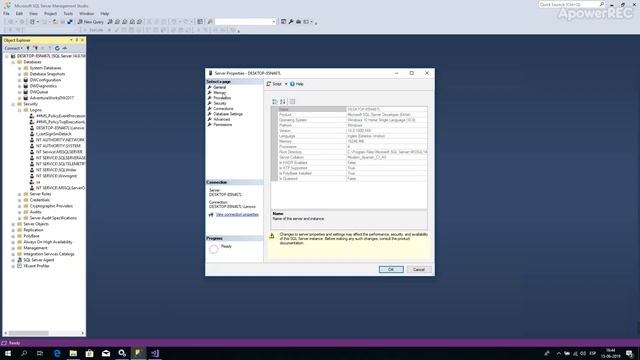Select the DWDiagnostics database icon

tap(26, 86)
